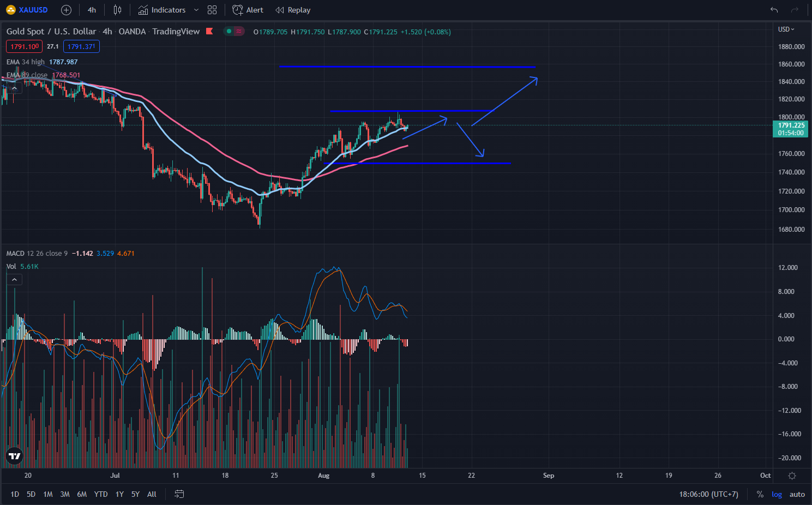Open the go-to-date calendar icon
Screen dimensions: 812x505
(x=179, y=494)
